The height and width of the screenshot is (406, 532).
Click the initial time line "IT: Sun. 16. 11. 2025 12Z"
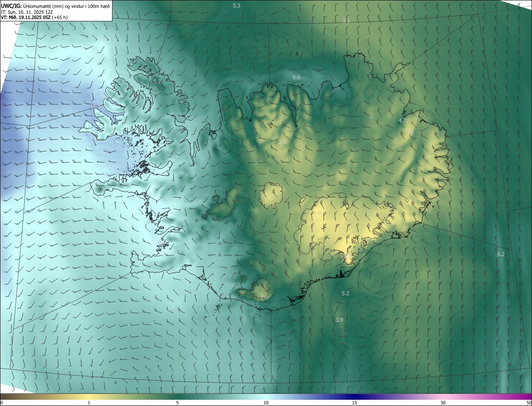coord(27,12)
